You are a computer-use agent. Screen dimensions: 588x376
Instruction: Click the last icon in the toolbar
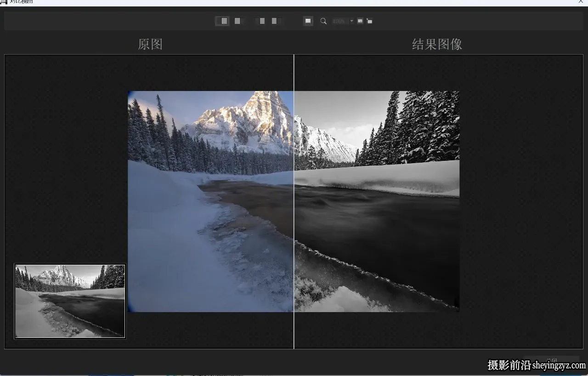coord(369,21)
